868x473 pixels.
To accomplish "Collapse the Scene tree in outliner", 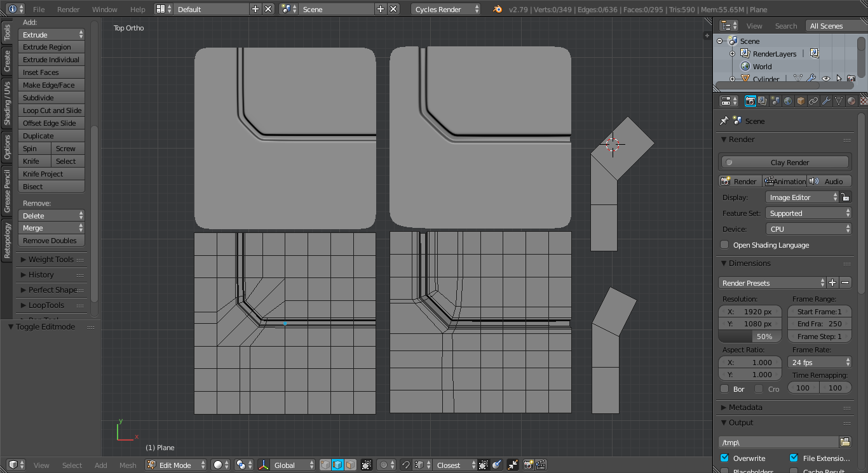I will pyautogui.click(x=721, y=41).
